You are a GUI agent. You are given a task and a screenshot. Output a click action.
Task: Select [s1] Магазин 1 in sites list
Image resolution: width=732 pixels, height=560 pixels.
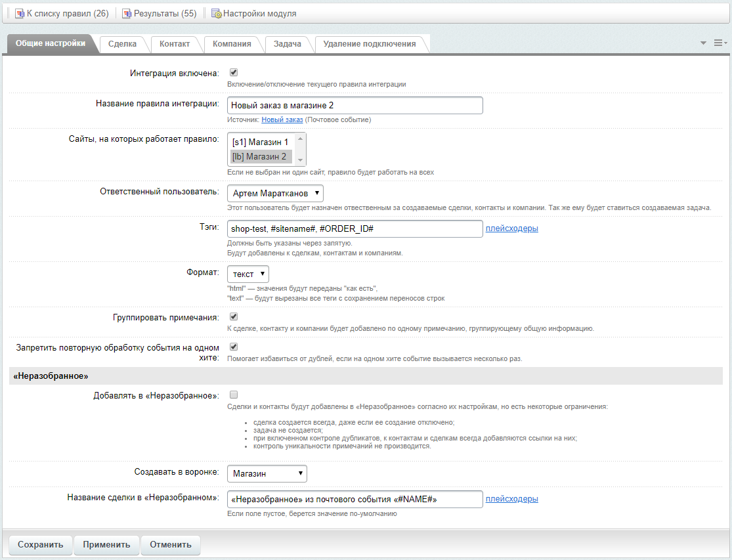point(261,142)
